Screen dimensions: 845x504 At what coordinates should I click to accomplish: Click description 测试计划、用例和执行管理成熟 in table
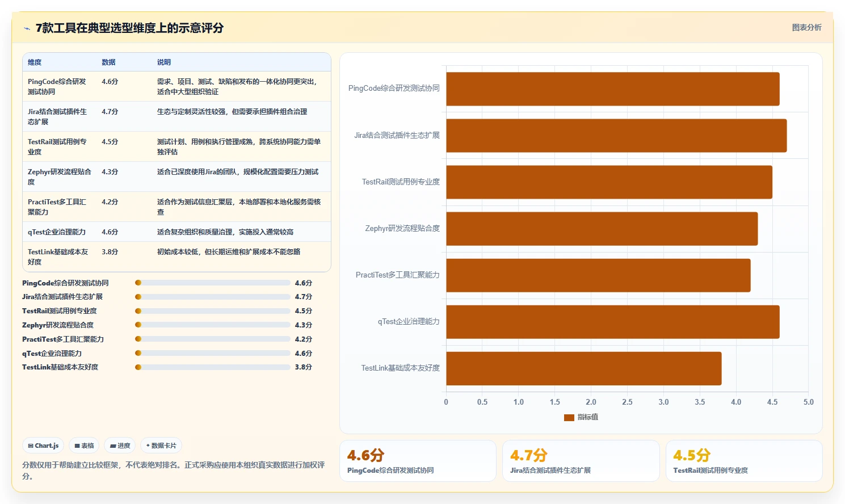click(x=239, y=146)
